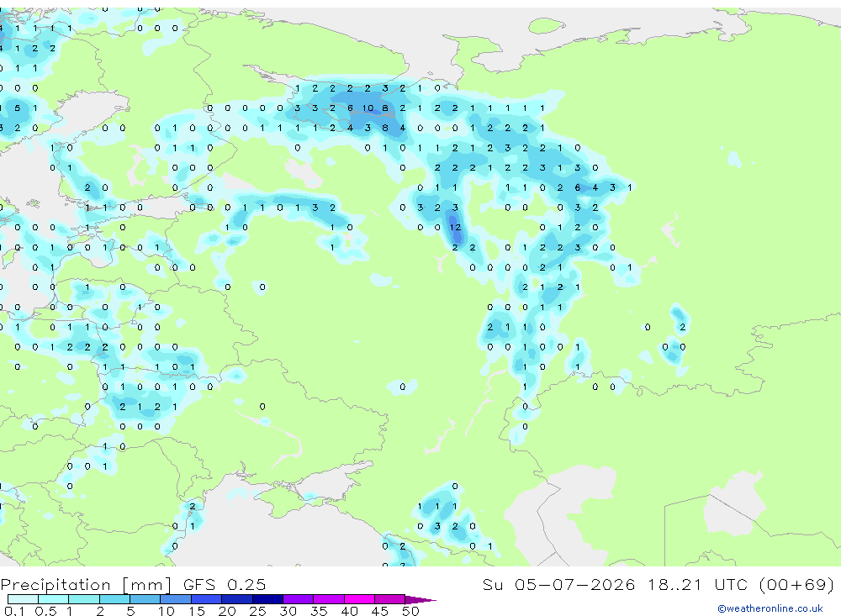841x616 pixels.
Task: Select the legend label '25'
Action: [257, 611]
